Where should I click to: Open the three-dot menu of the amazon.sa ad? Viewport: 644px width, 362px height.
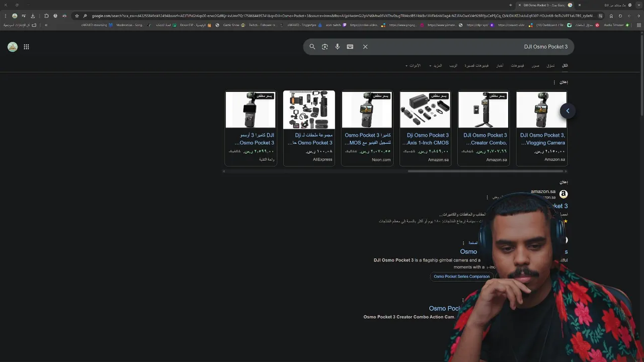pyautogui.click(x=487, y=198)
